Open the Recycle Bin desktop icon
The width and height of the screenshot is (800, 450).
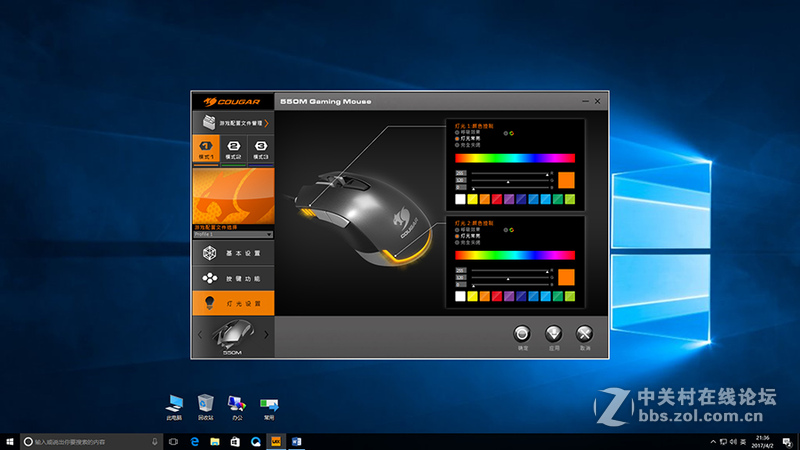click(x=205, y=405)
